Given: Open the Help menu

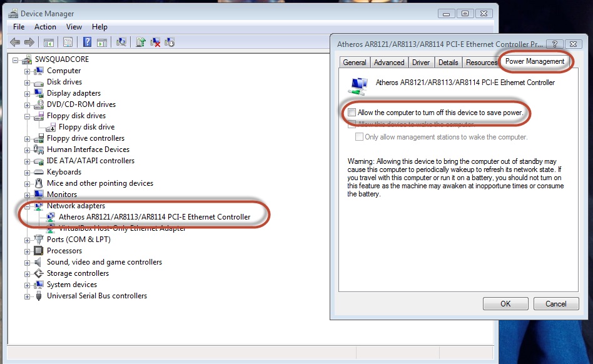Looking at the screenshot, I should 99,27.
